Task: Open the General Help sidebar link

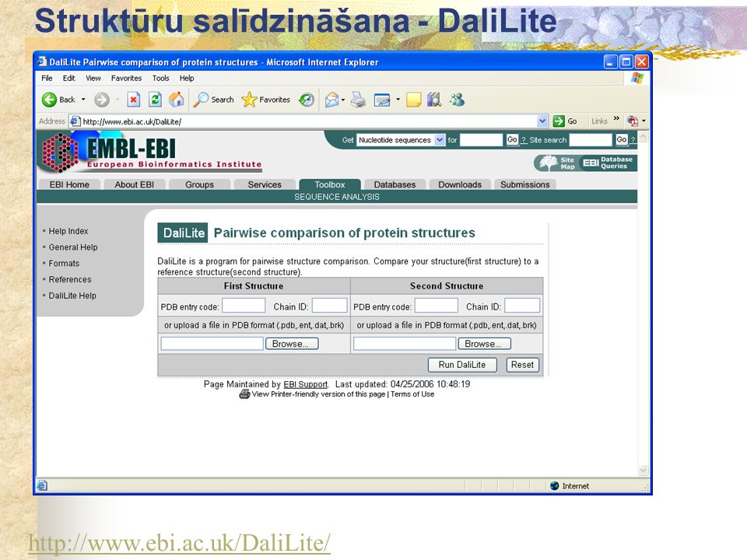Action: click(x=73, y=247)
